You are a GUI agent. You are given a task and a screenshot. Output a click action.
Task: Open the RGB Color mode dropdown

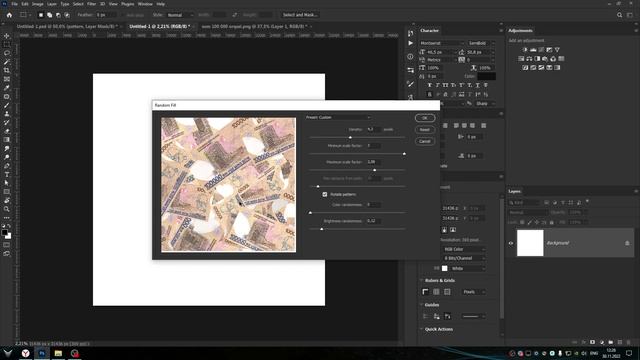tap(464, 249)
